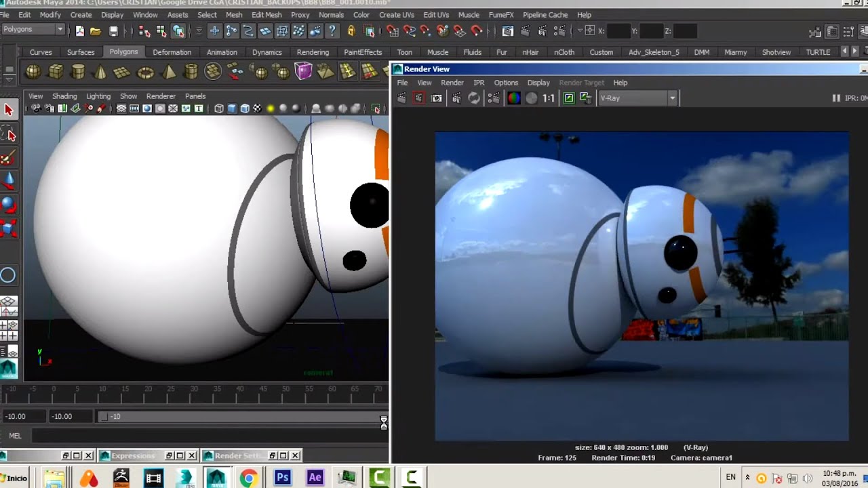
Task: Switch to the Dynamics shelf tab
Action: [267, 52]
